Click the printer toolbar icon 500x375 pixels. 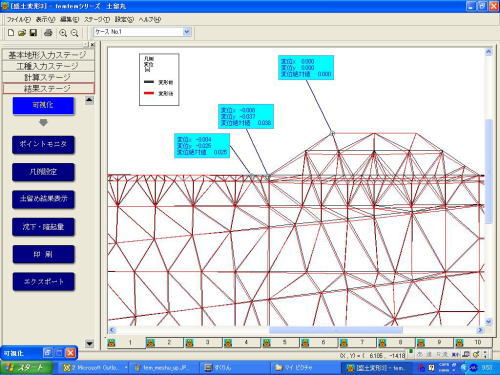(x=48, y=32)
